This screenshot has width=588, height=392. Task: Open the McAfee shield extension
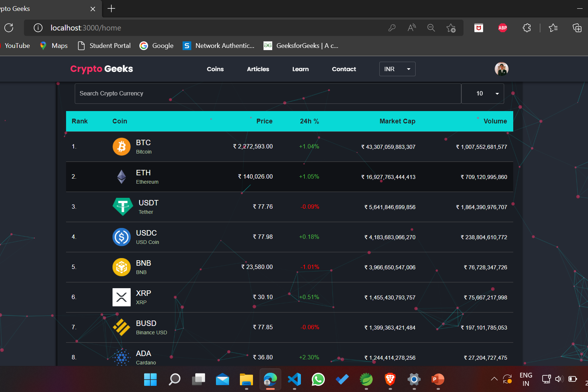pos(479,28)
